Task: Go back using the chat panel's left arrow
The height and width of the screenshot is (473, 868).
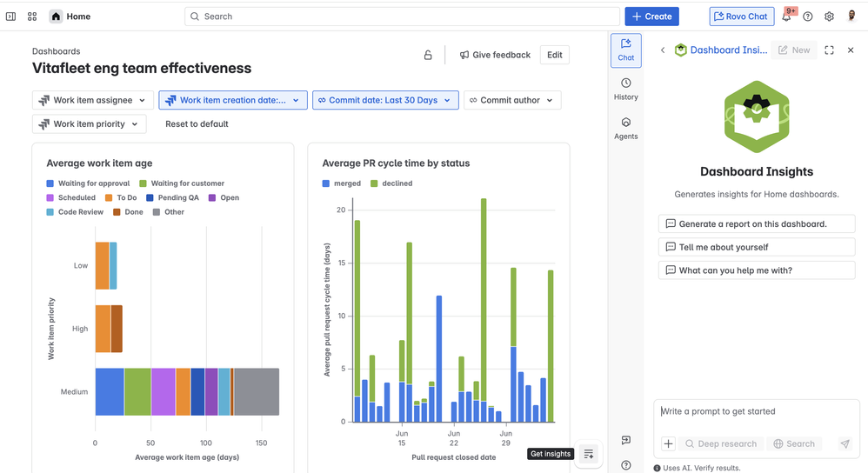Action: pos(663,50)
